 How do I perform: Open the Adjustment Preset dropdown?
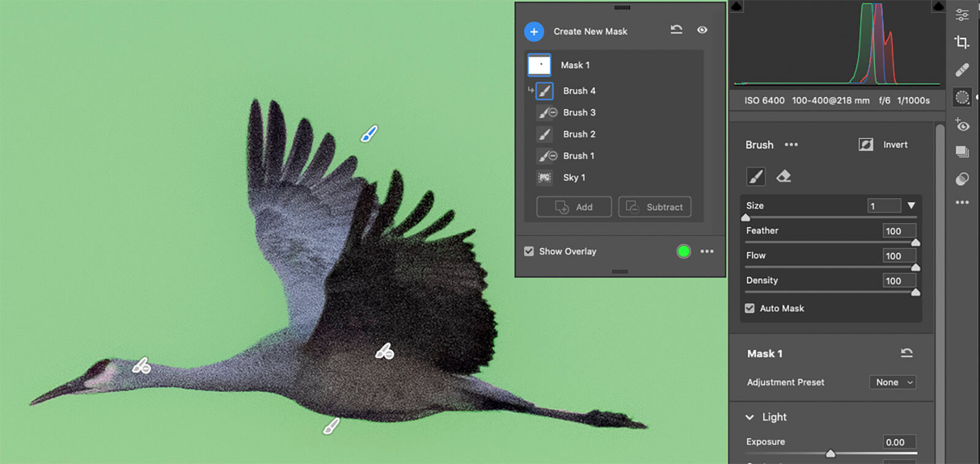pyautogui.click(x=892, y=382)
